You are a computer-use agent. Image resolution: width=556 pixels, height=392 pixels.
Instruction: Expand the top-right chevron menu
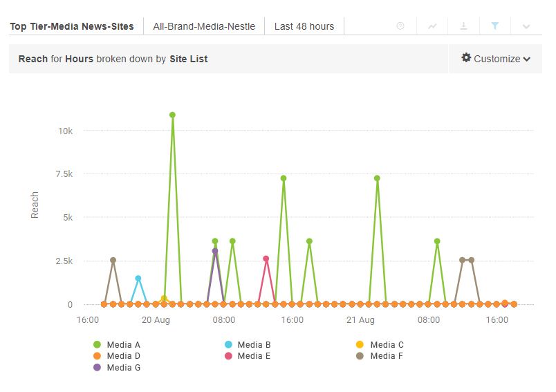point(526,26)
